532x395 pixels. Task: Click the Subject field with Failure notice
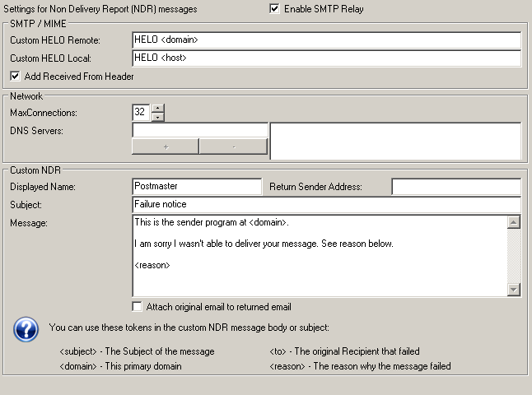pyautogui.click(x=326, y=204)
